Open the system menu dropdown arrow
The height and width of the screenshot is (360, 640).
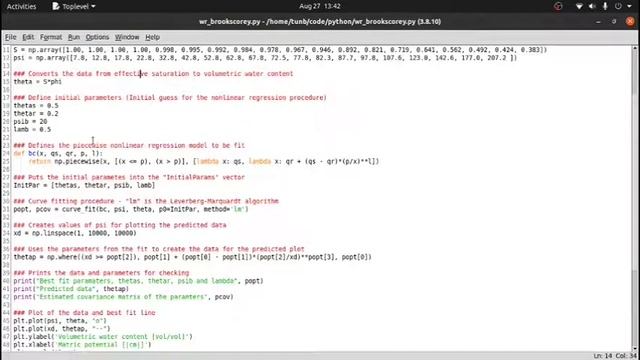[629, 7]
